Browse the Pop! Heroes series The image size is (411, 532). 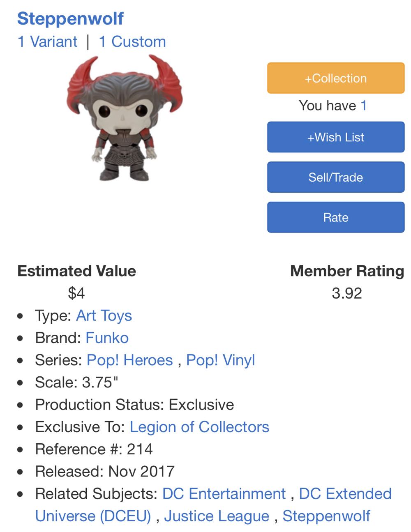pyautogui.click(x=130, y=360)
